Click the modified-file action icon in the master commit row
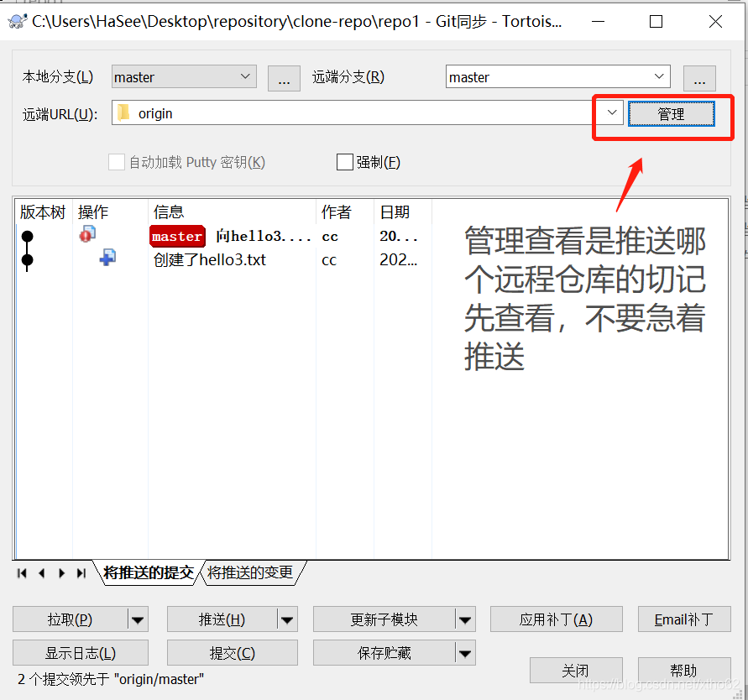 pyautogui.click(x=87, y=233)
